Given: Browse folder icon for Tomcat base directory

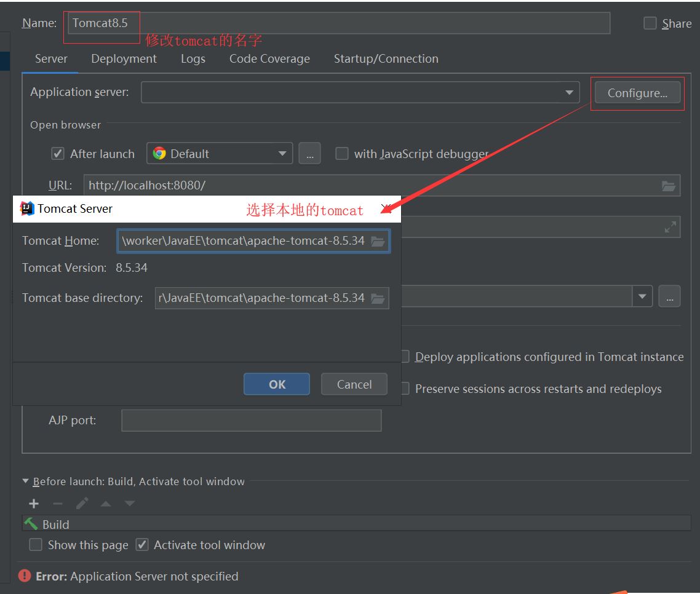Looking at the screenshot, I should [x=378, y=298].
